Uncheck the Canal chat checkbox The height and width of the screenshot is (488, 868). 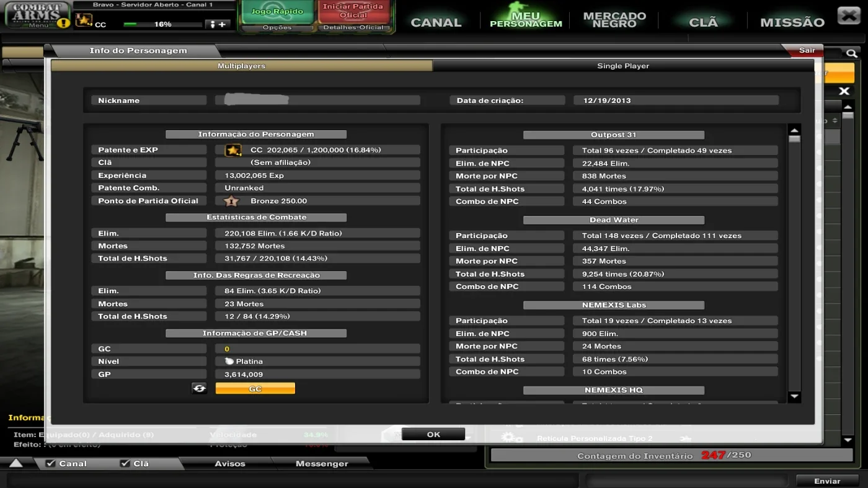(51, 463)
